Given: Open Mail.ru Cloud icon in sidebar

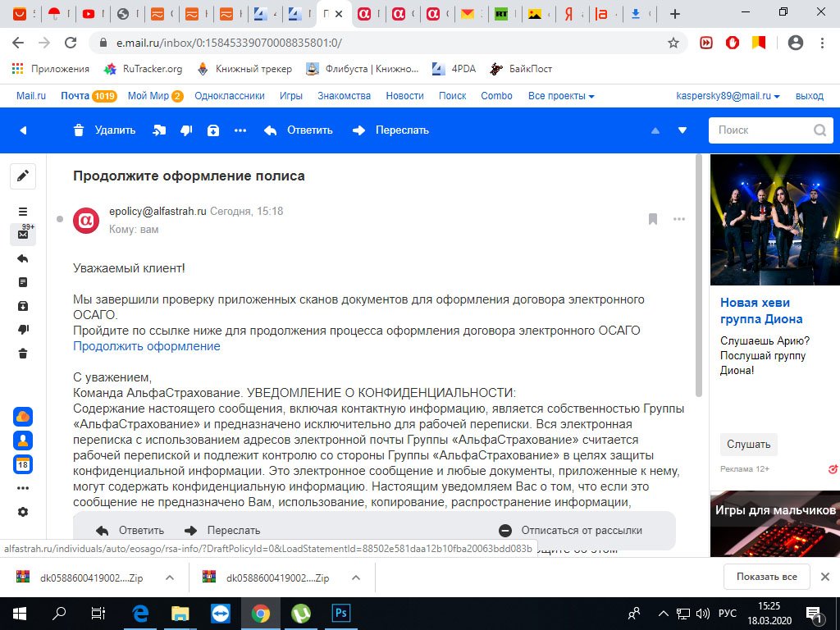Looking at the screenshot, I should tap(23, 417).
